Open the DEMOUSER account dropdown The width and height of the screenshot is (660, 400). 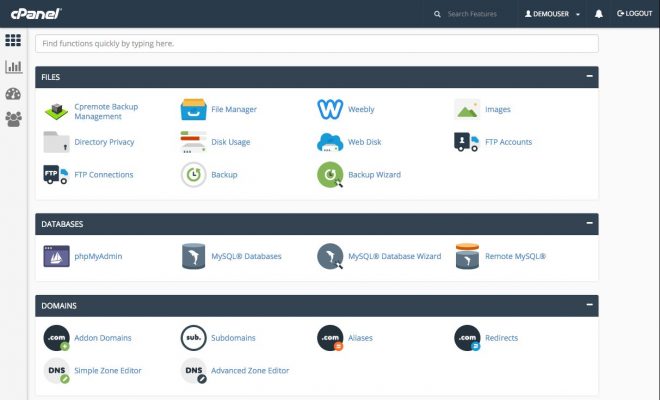552,14
